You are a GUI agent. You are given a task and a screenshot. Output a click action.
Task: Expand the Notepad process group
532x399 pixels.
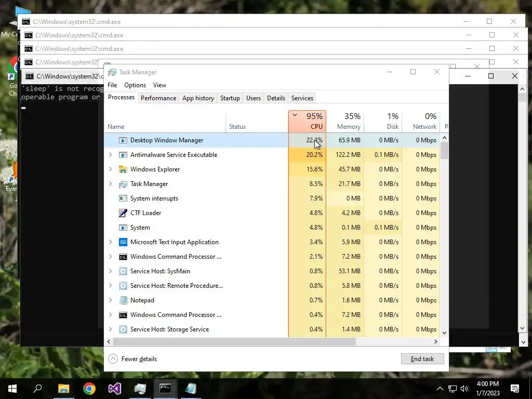pyautogui.click(x=110, y=300)
